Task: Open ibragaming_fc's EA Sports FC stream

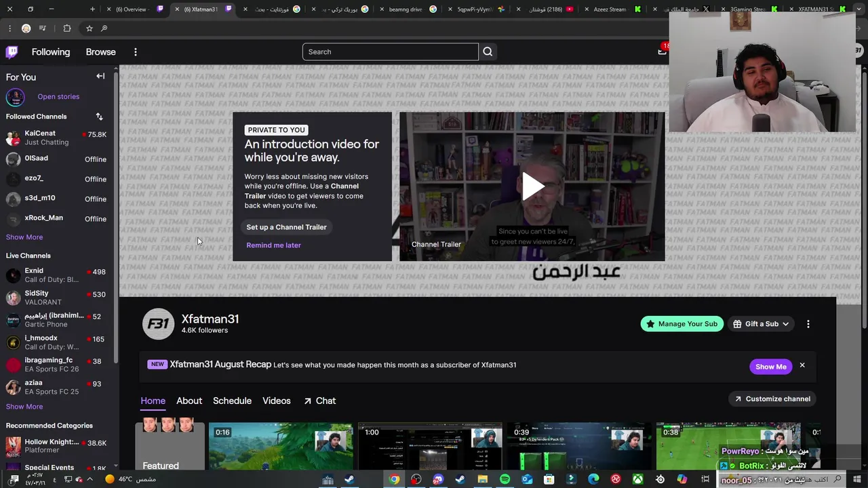Action: [x=57, y=365]
